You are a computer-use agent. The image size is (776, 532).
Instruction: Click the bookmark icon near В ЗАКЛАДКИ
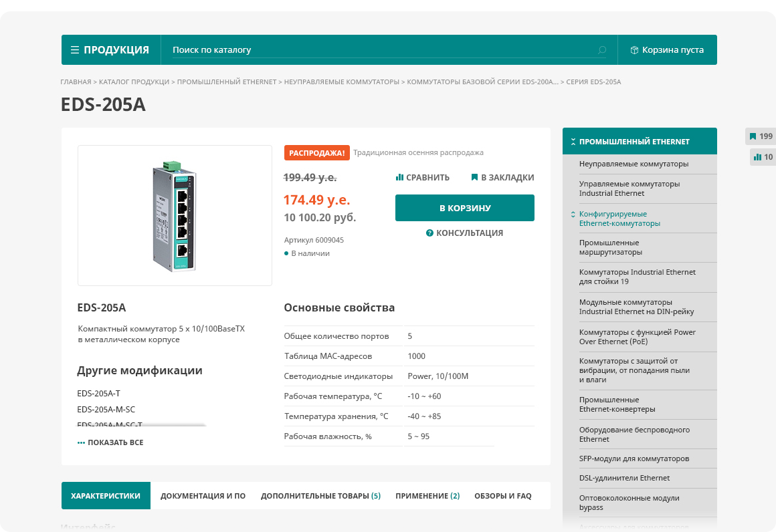coord(474,177)
